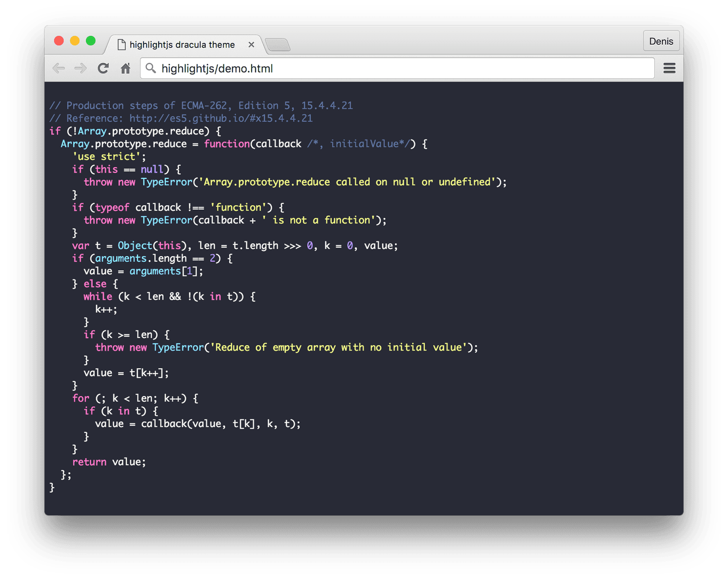Click the magnifying glass in the address bar
The width and height of the screenshot is (728, 579).
[151, 68]
